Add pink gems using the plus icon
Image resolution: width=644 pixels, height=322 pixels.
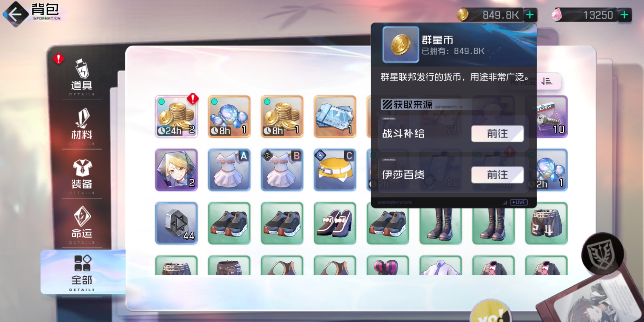tap(625, 15)
